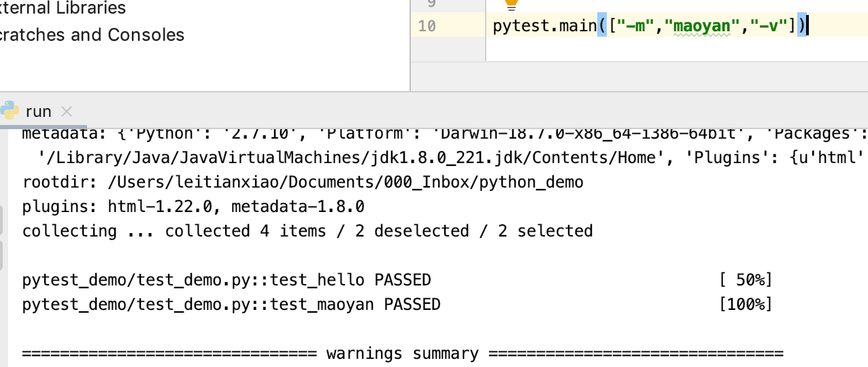
Task: Click the test_hello PASSED output line
Action: pyautogui.click(x=227, y=280)
